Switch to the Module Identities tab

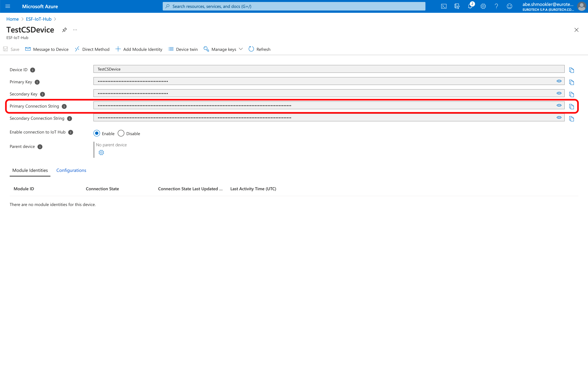(30, 170)
